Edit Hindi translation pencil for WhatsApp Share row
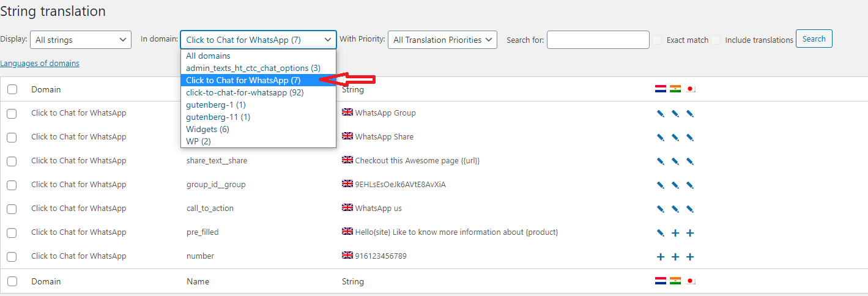This screenshot has width=868, height=296. pyautogui.click(x=675, y=137)
